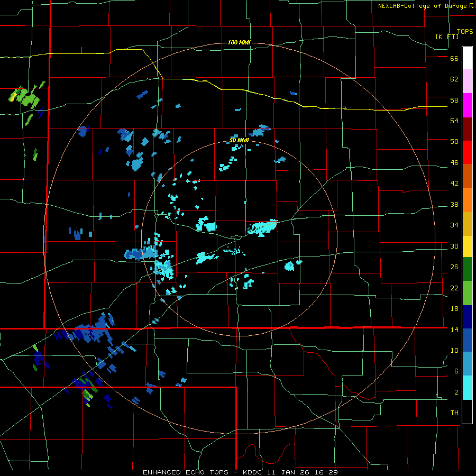Pick the bright red swatch between 50 and 46

pos(467,152)
